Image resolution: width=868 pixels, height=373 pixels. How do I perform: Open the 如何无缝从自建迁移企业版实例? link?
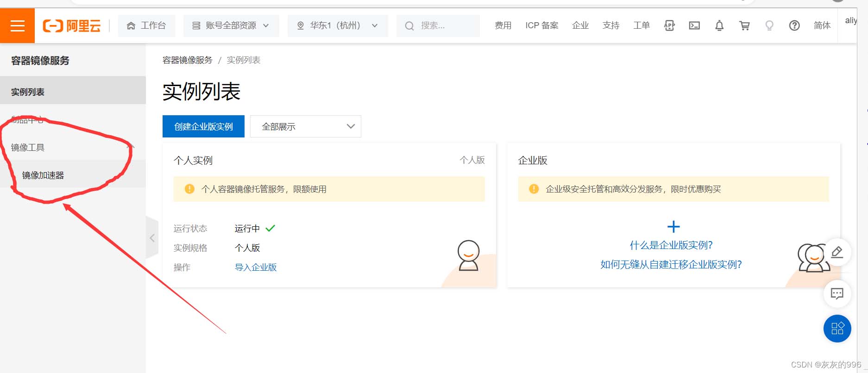pyautogui.click(x=671, y=264)
